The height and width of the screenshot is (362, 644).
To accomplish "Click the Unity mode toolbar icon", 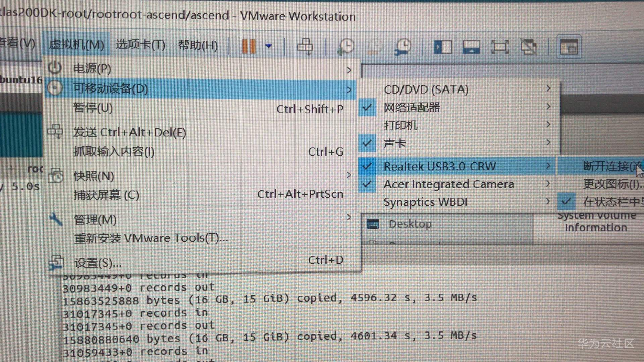I will pyautogui.click(x=528, y=47).
